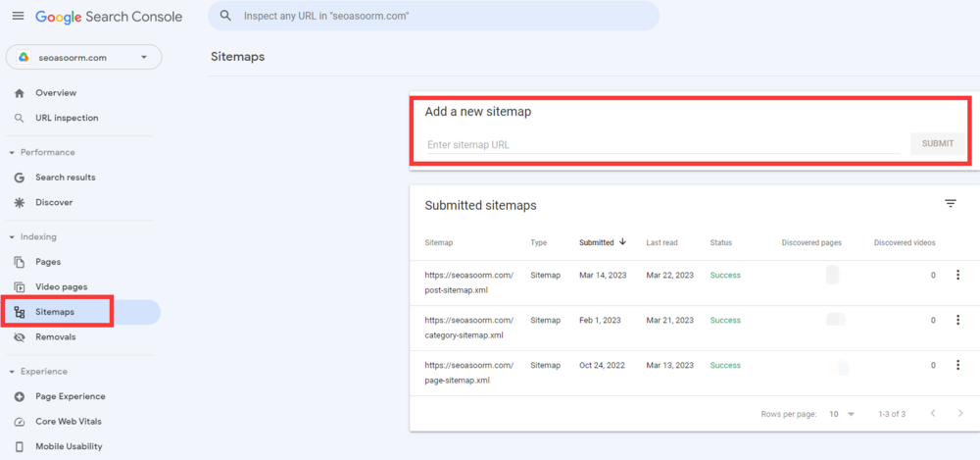This screenshot has width=980, height=460.
Task: Click the filter rows icon
Action: (950, 204)
